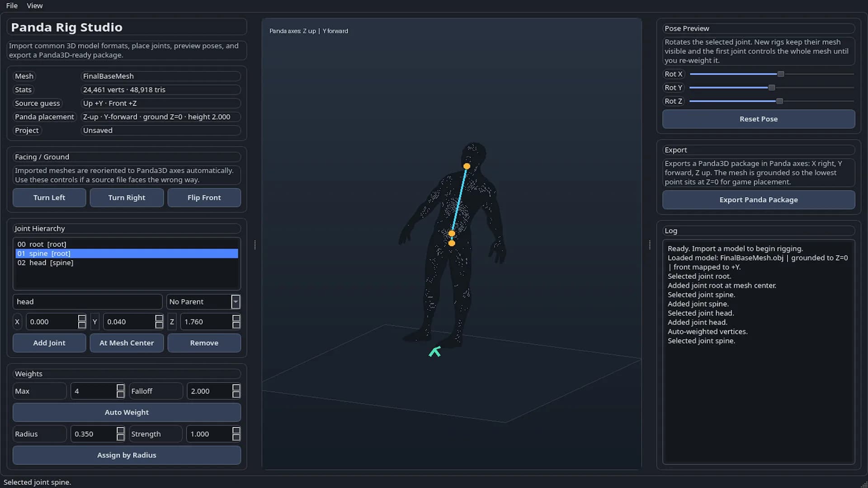Increase Radius with up arrow

click(120, 430)
